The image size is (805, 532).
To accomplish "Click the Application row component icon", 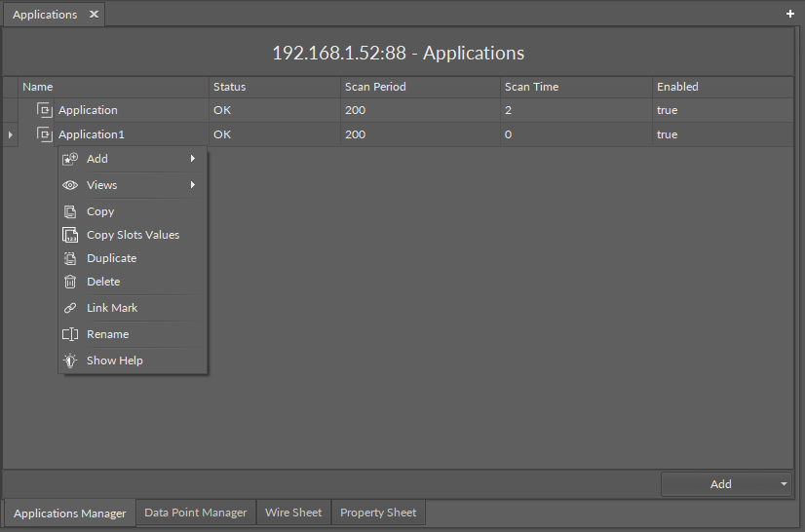I will tap(44, 110).
